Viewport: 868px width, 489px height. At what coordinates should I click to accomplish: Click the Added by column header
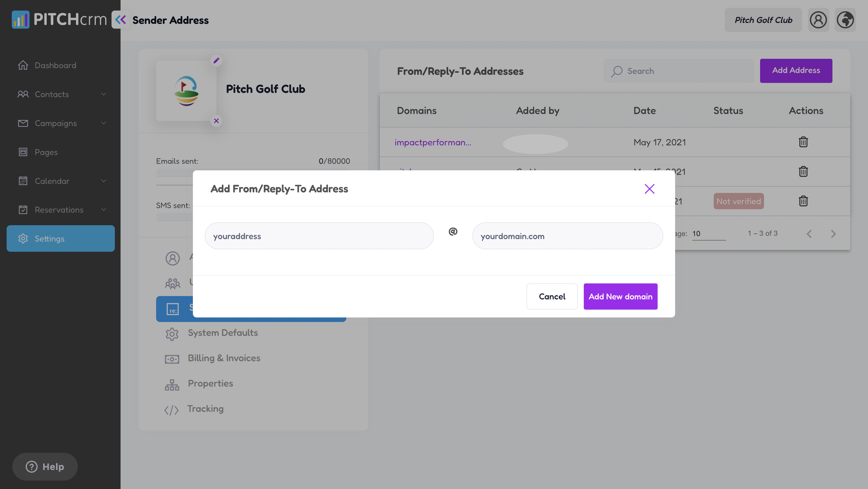[x=537, y=111]
